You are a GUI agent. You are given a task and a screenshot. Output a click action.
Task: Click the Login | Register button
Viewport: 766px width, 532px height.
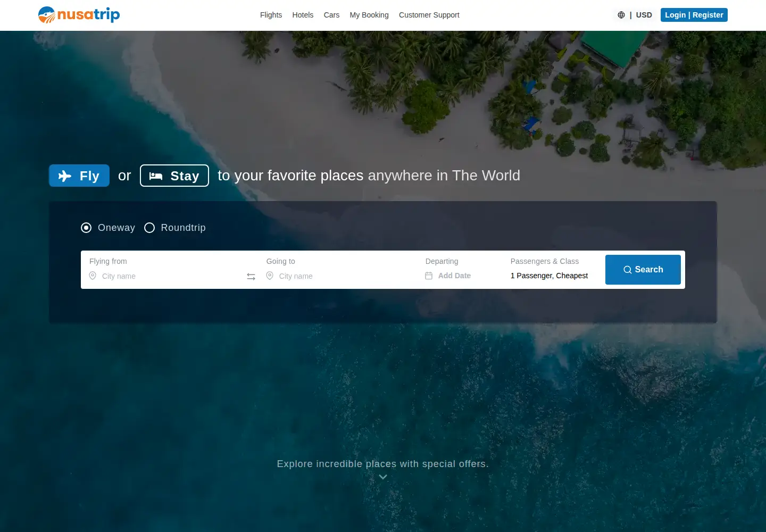click(694, 15)
